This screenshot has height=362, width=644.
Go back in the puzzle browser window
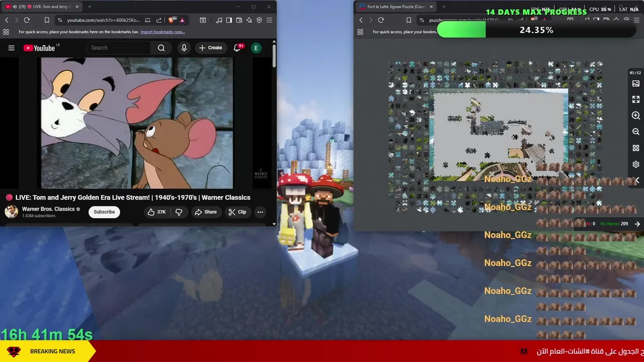point(361,20)
